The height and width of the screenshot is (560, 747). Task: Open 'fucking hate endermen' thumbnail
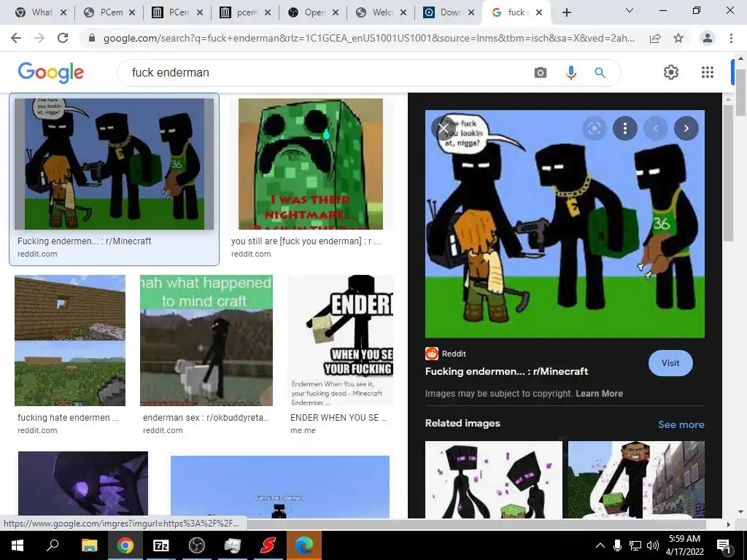pos(70,341)
